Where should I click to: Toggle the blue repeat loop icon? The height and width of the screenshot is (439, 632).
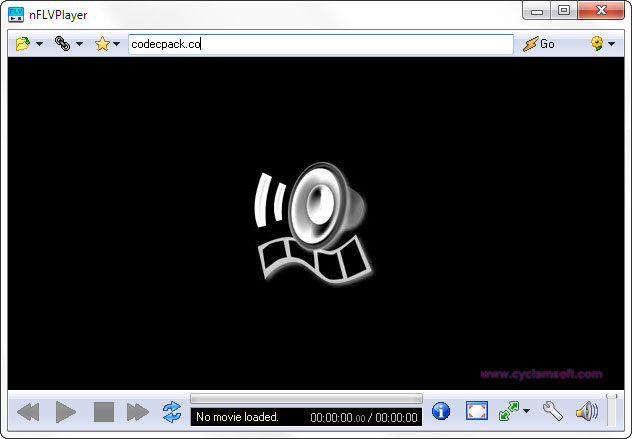(172, 412)
